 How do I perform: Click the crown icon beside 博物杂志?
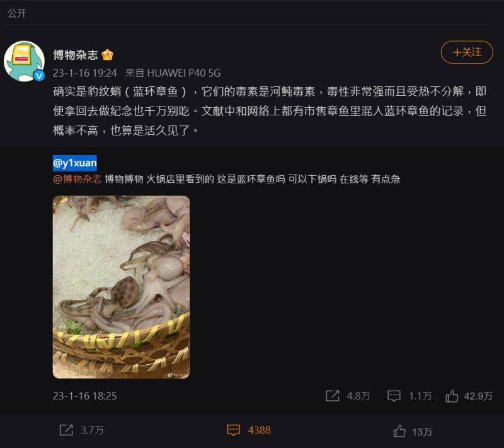point(107,55)
